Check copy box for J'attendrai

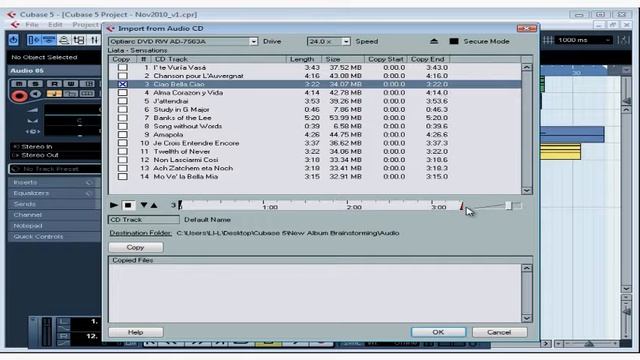point(122,101)
